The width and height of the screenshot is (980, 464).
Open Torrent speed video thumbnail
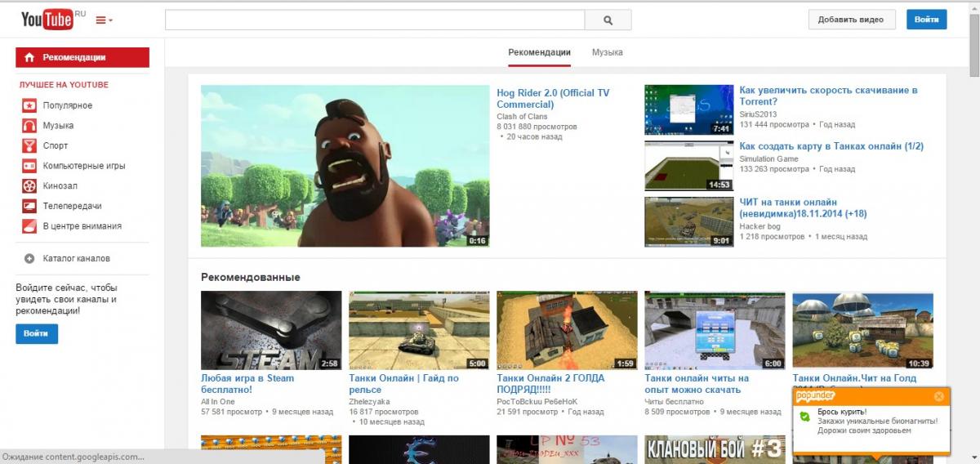[688, 109]
